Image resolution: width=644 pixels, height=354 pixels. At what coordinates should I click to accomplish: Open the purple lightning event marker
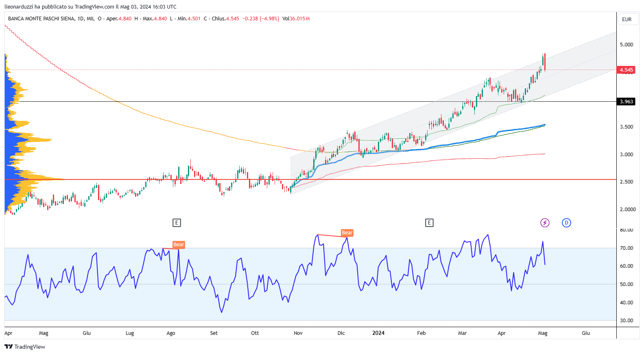545,223
